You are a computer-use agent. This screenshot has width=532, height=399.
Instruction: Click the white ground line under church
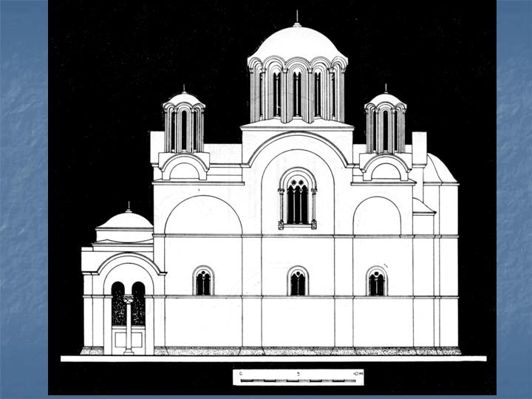273,358
